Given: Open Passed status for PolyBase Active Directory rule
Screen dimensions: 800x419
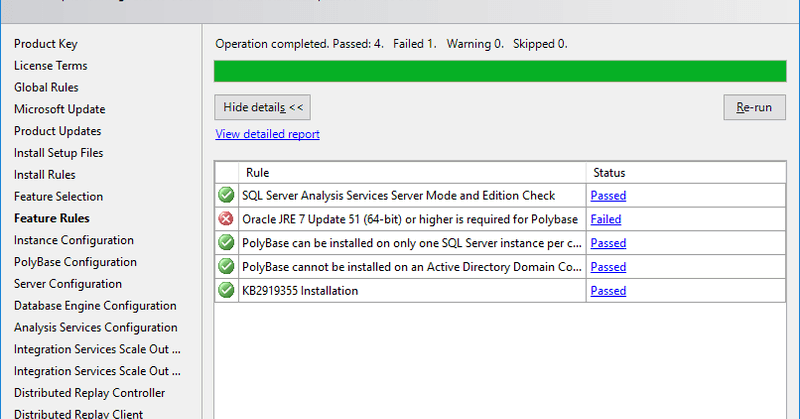Looking at the screenshot, I should click(608, 267).
